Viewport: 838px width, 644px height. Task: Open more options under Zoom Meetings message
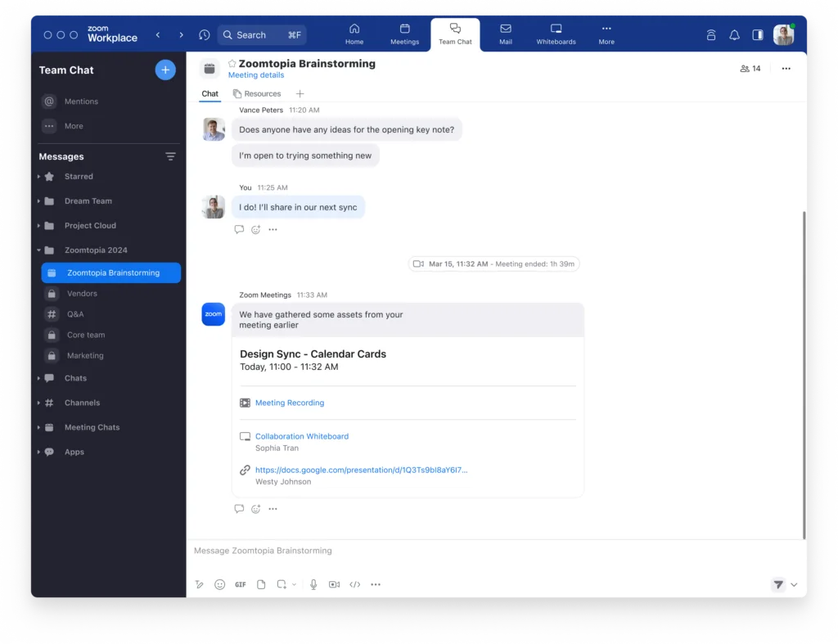pyautogui.click(x=273, y=509)
